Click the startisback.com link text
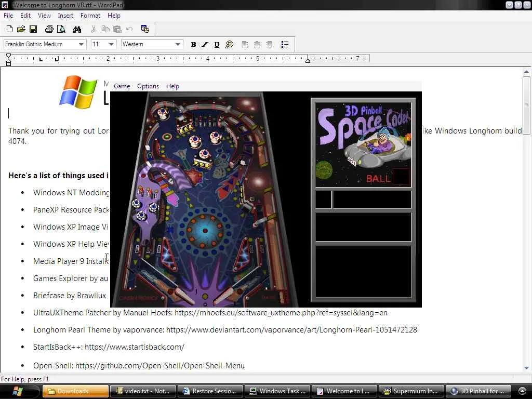532x399 pixels. pyautogui.click(x=135, y=347)
